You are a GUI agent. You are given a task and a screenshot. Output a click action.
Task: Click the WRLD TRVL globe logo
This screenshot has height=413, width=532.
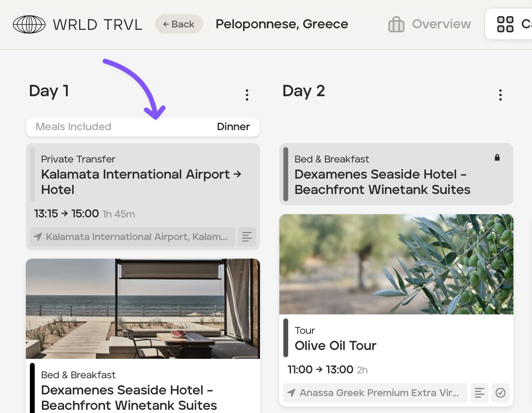pos(29,25)
